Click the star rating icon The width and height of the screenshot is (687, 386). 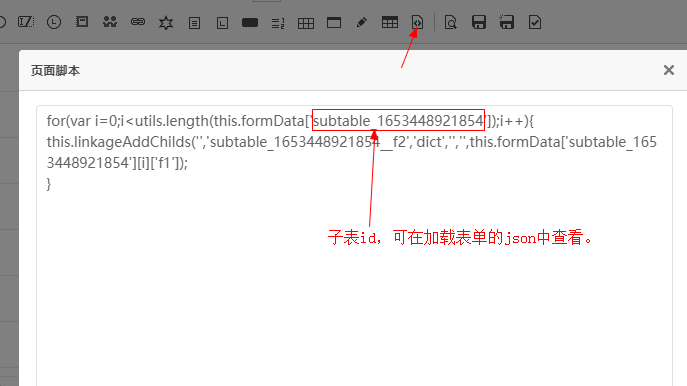coord(166,22)
